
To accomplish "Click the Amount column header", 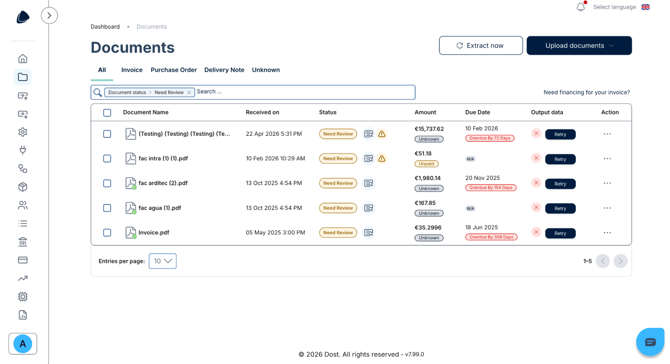I will pyautogui.click(x=425, y=112).
